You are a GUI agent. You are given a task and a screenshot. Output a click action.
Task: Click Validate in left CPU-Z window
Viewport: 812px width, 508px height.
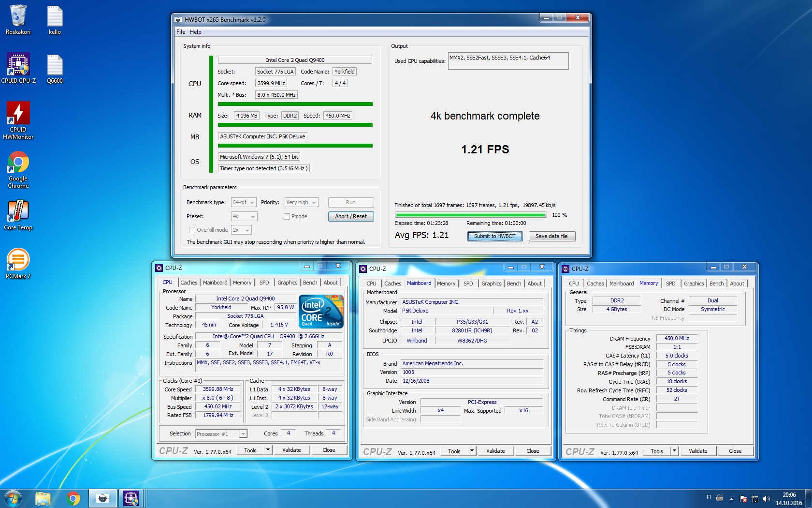291,450
